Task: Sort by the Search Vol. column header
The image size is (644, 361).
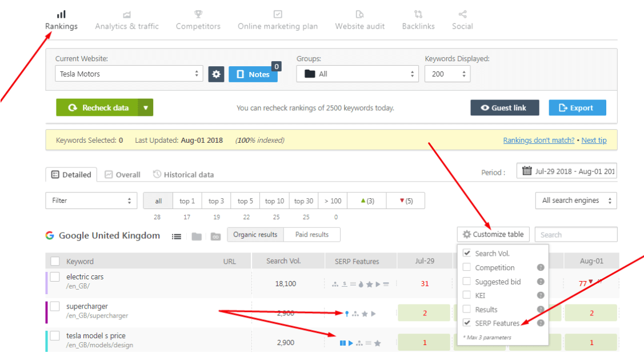Action: click(283, 261)
